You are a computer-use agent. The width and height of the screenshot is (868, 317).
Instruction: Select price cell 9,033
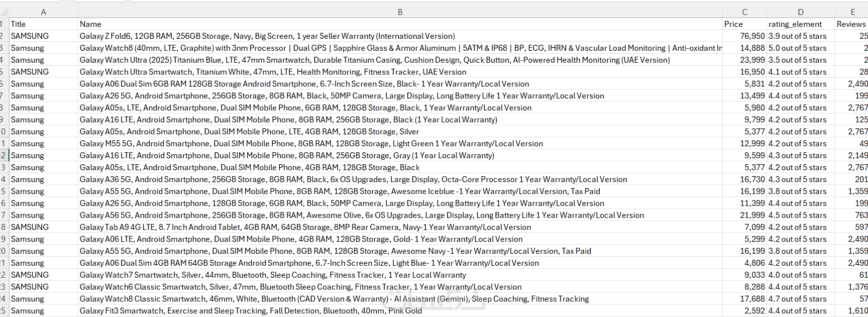(x=745, y=275)
